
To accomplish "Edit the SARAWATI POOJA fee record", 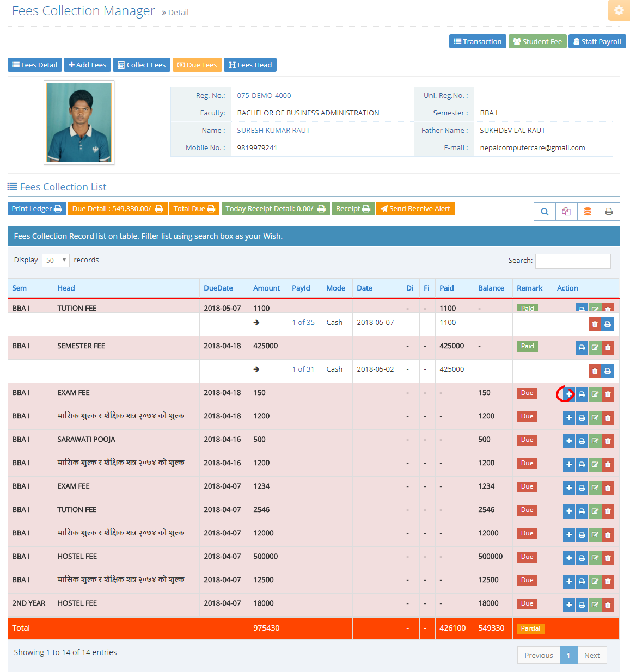I will tap(595, 441).
